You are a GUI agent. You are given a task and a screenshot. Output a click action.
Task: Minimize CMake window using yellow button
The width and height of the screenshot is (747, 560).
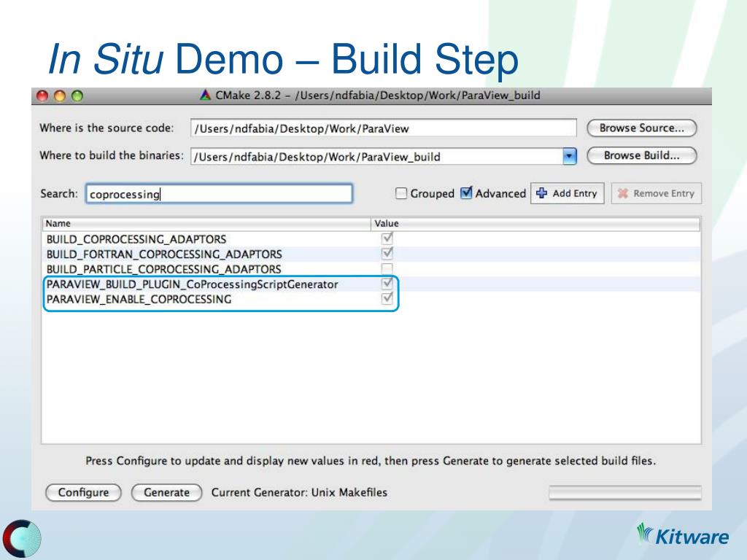click(x=60, y=96)
